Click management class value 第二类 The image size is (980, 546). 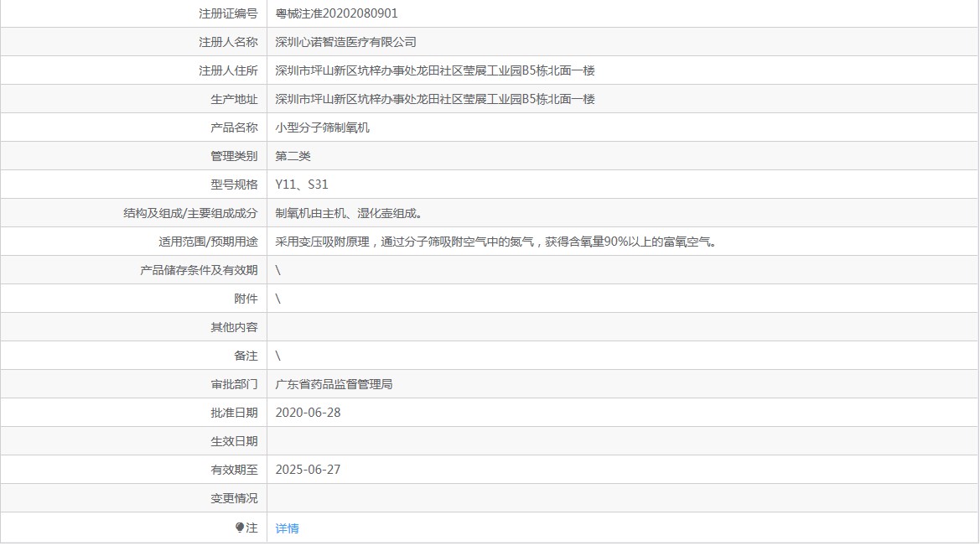293,156
